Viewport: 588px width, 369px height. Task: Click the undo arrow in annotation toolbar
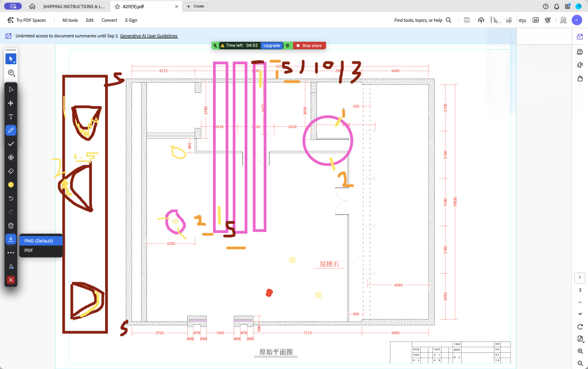pyautogui.click(x=11, y=198)
